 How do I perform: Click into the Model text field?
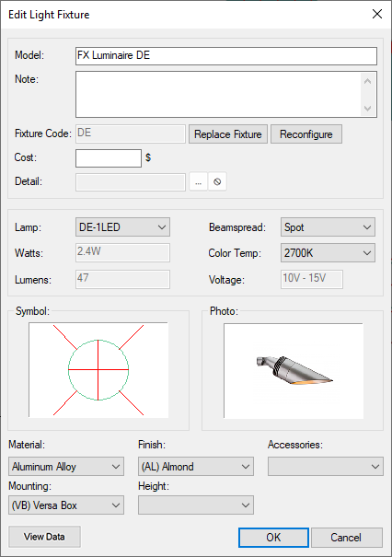226,56
